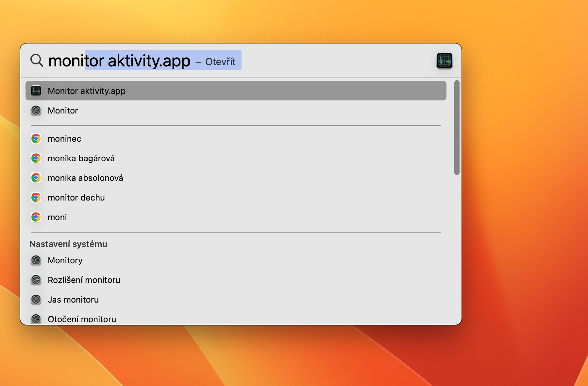Choose the monika bagárová suggestion
This screenshot has height=386, width=588.
tap(236, 158)
